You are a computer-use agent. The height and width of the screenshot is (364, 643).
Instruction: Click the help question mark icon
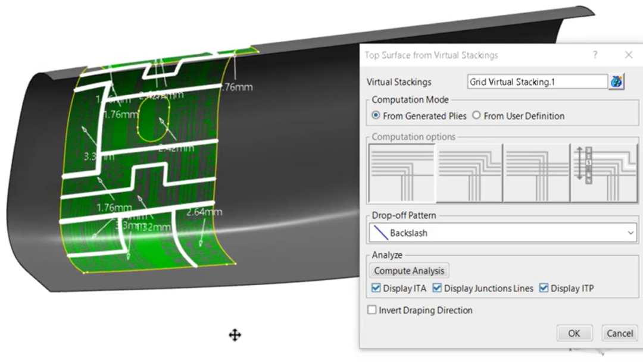[x=595, y=55]
